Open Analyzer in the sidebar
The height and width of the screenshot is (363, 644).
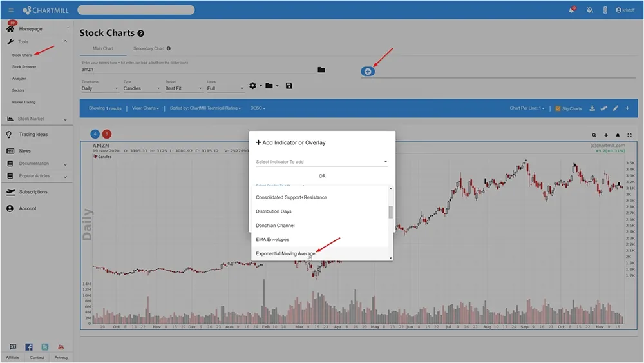coord(19,79)
